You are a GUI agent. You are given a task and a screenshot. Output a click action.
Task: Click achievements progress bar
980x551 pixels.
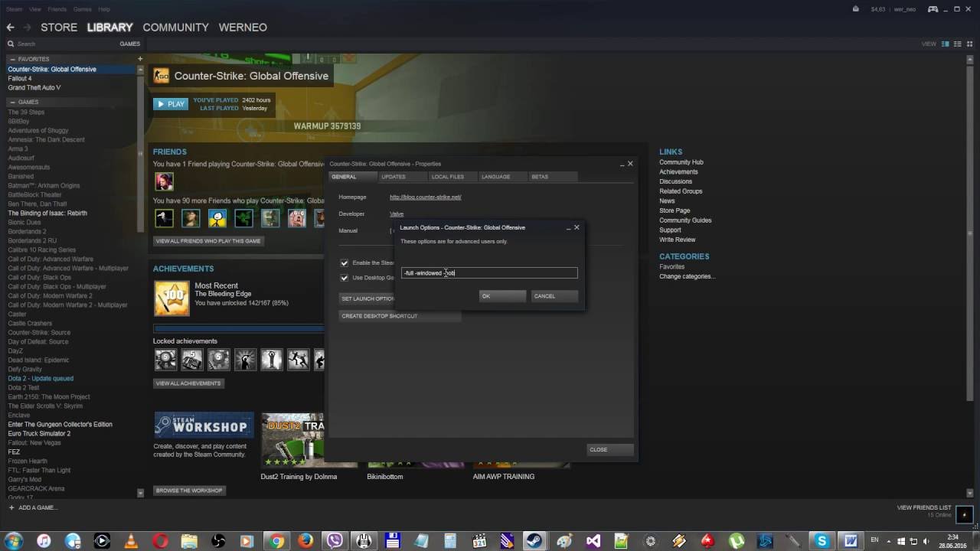pos(239,329)
